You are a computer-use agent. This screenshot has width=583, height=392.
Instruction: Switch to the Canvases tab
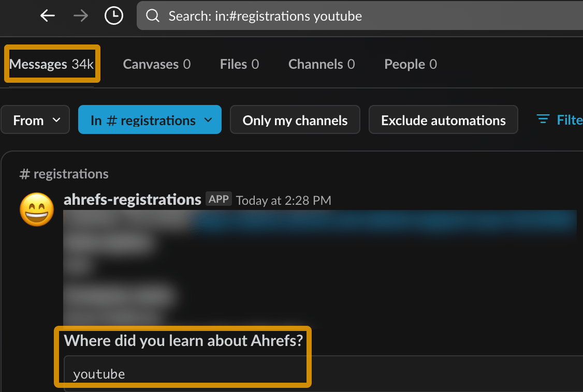(x=156, y=64)
